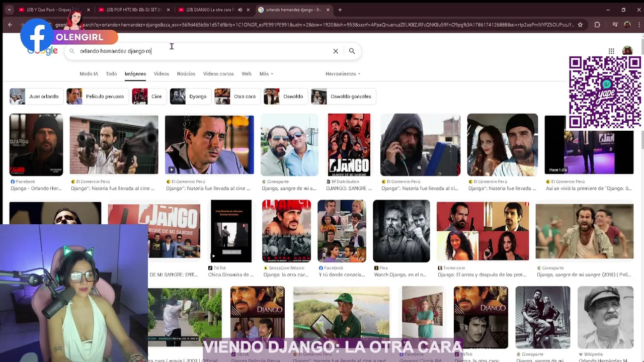The height and width of the screenshot is (362, 644).
Task: Open the SensaCine México Django poster image
Action: click(x=286, y=231)
